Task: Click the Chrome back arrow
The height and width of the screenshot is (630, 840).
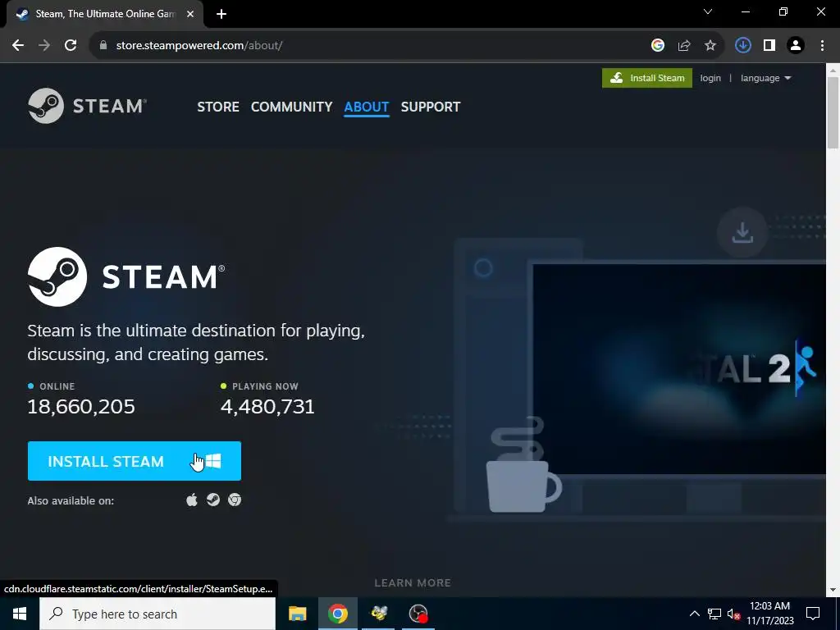Action: click(x=18, y=46)
